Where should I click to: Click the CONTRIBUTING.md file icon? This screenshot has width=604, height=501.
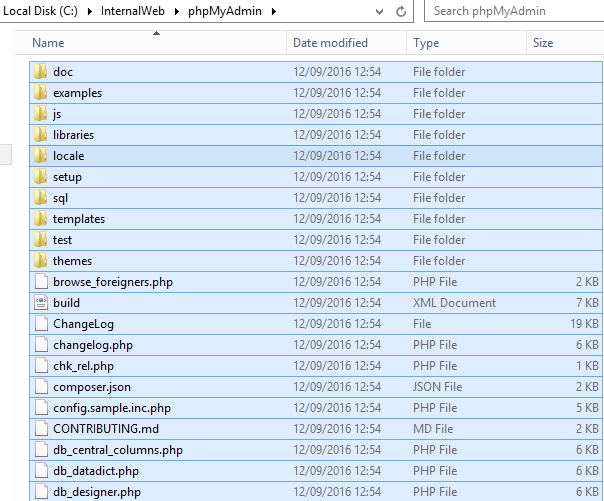click(x=41, y=429)
